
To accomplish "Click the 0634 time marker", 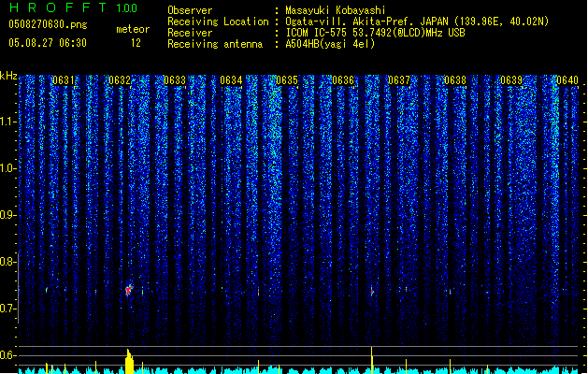I will click(231, 80).
